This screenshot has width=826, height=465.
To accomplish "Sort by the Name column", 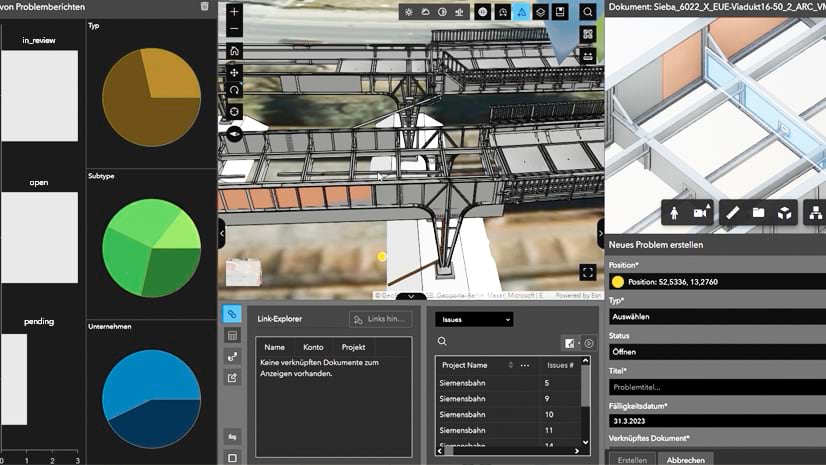I will coord(274,347).
